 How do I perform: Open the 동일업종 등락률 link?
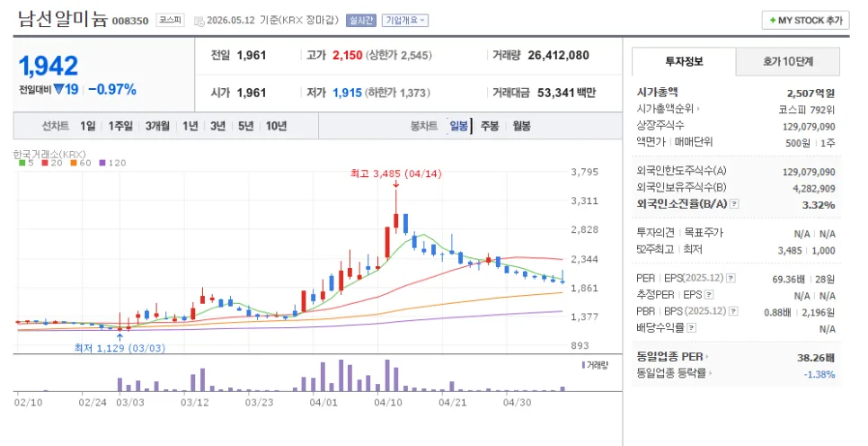click(x=673, y=373)
